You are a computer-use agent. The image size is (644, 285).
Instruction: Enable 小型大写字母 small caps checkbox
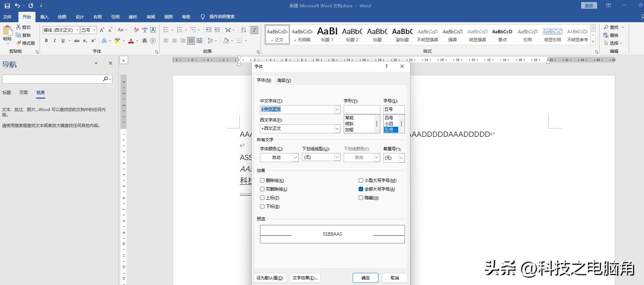pyautogui.click(x=361, y=180)
